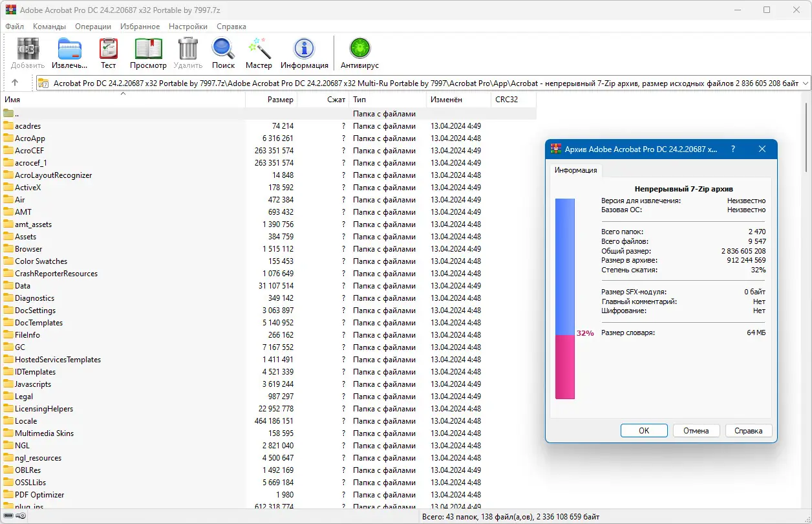Switch to the Информация tab in the dialog
The image size is (812, 524).
pyautogui.click(x=575, y=170)
